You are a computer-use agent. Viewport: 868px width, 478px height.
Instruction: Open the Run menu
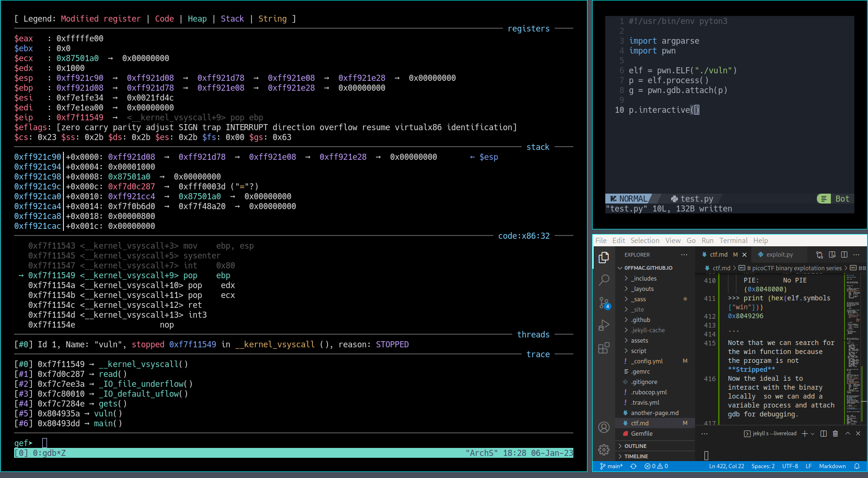point(707,240)
